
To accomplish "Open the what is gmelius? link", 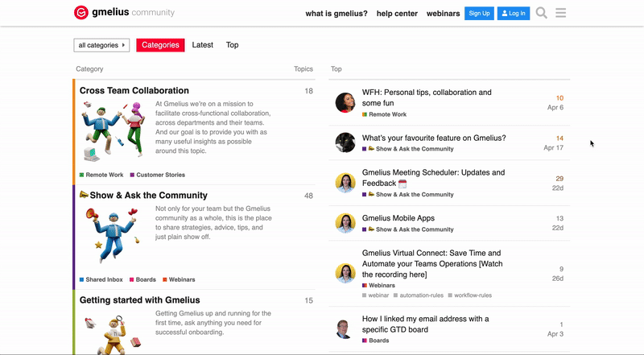I will [x=336, y=14].
